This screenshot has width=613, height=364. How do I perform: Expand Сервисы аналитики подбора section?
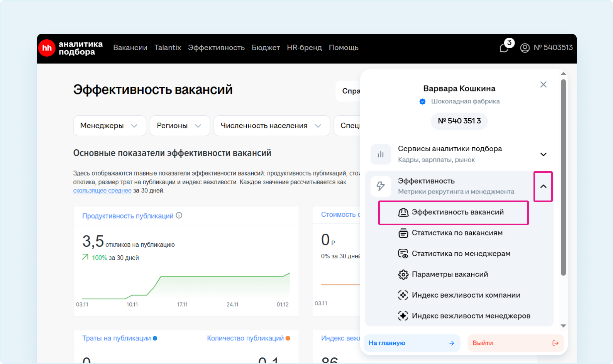tap(543, 154)
